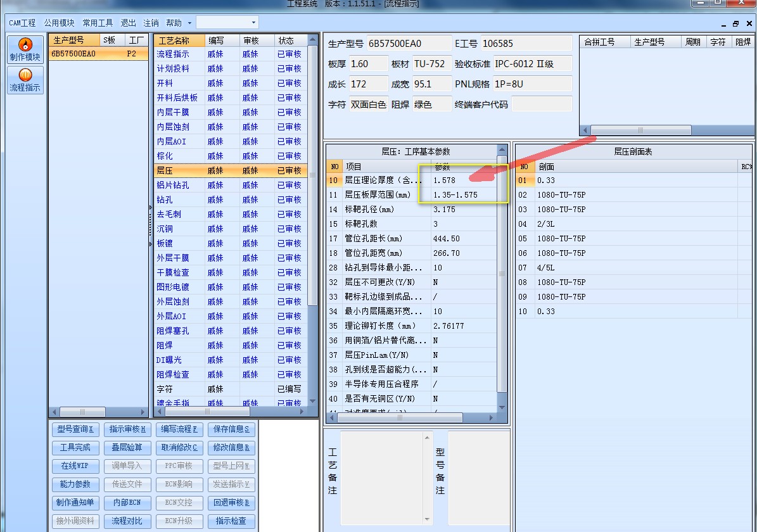Click the 在线WIP button

(x=75, y=466)
